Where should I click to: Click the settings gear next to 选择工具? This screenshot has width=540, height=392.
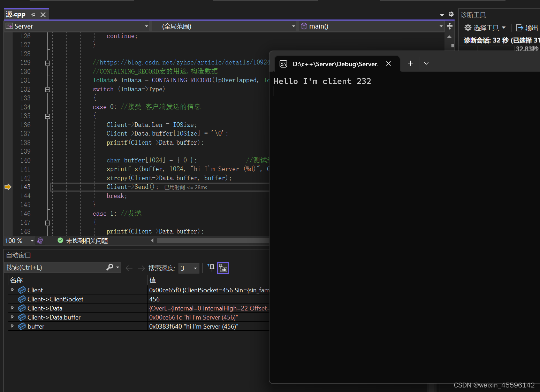467,28
